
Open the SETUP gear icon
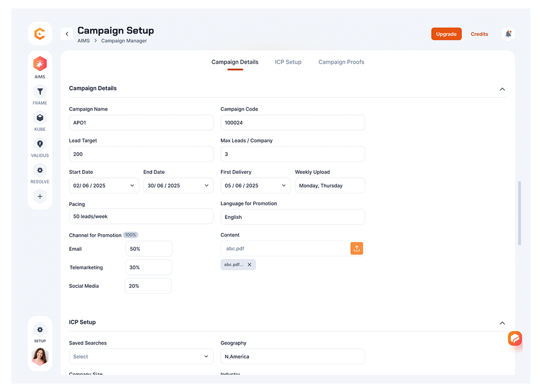pyautogui.click(x=40, y=330)
